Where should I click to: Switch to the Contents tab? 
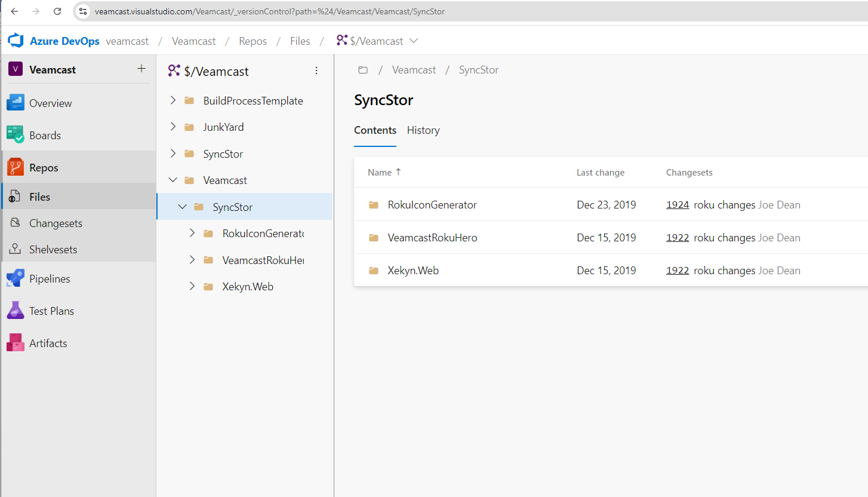pos(375,130)
